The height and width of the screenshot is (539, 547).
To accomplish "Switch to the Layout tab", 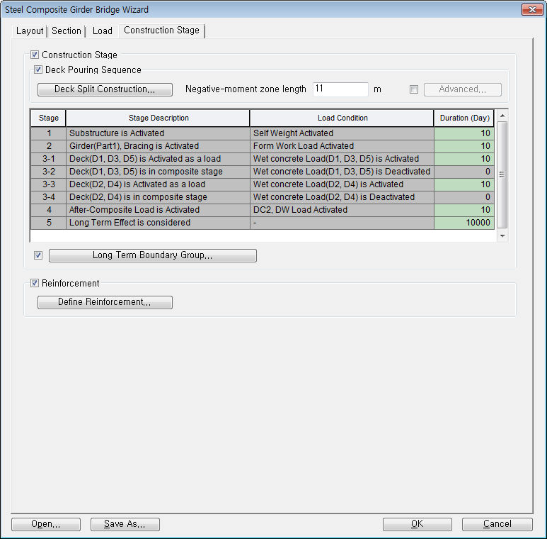I will point(30,31).
